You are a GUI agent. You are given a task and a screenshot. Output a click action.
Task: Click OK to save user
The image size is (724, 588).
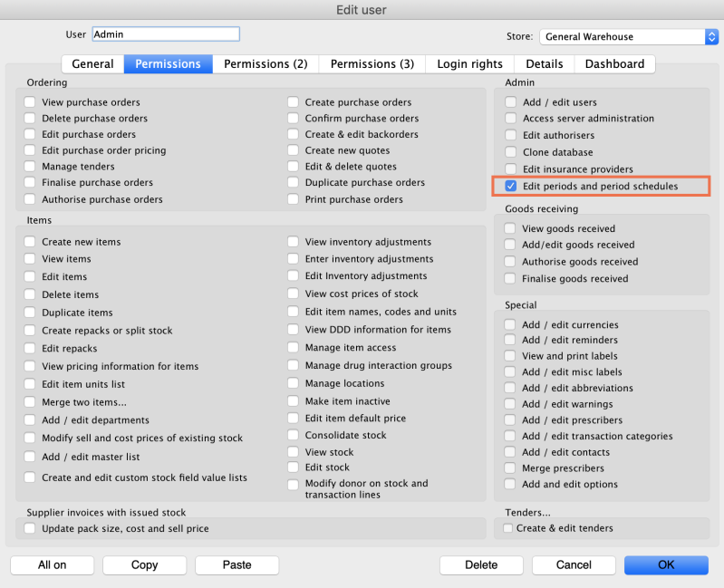[666, 564]
